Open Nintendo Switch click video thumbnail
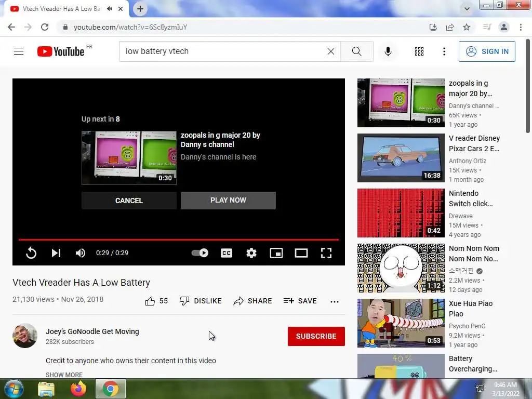532x399 pixels. [401, 212]
